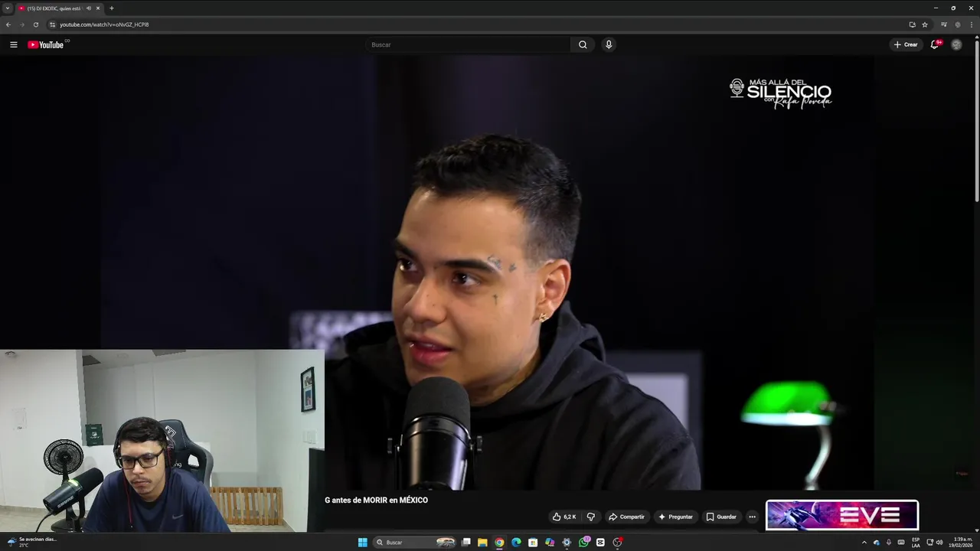Click the page vertical scrollbar
The width and height of the screenshot is (980, 551).
click(977, 122)
